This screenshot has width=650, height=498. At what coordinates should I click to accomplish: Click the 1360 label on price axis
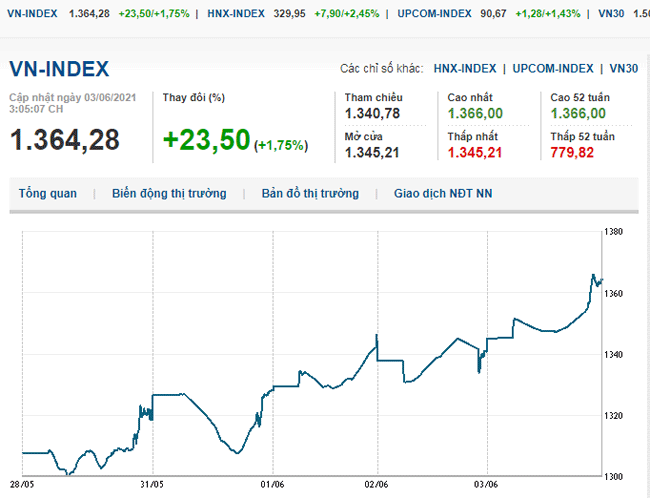pos(614,294)
